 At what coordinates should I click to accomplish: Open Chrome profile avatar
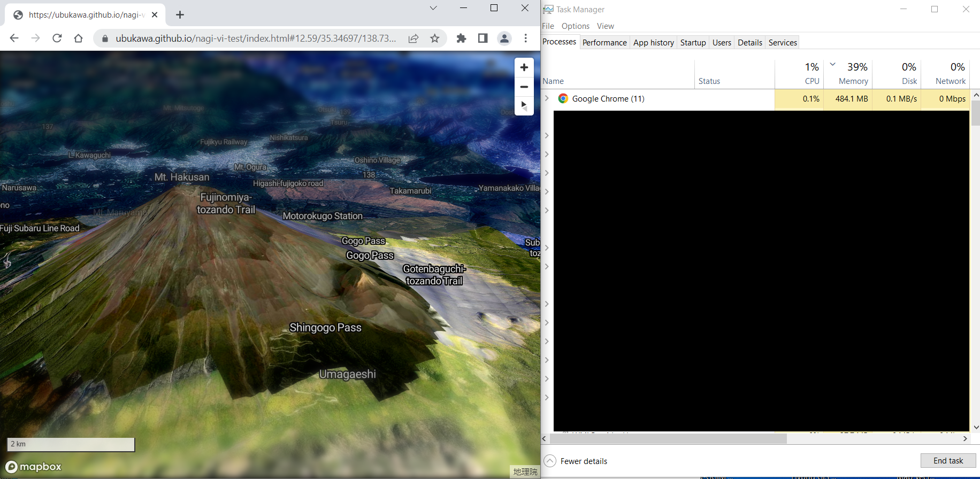(x=504, y=38)
